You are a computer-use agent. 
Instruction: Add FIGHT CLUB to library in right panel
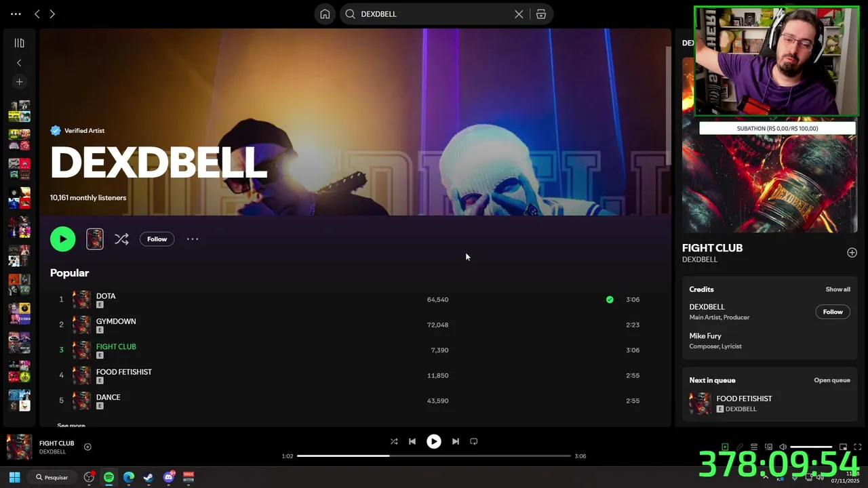[852, 253]
